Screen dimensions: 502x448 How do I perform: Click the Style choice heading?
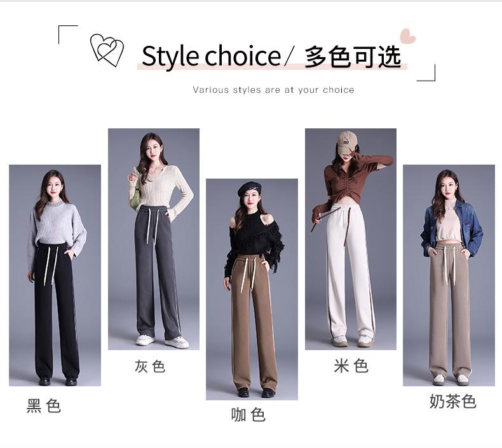[211, 57]
